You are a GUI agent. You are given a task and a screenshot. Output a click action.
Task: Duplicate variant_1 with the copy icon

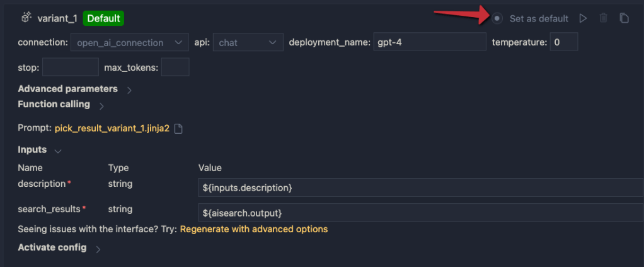(624, 18)
